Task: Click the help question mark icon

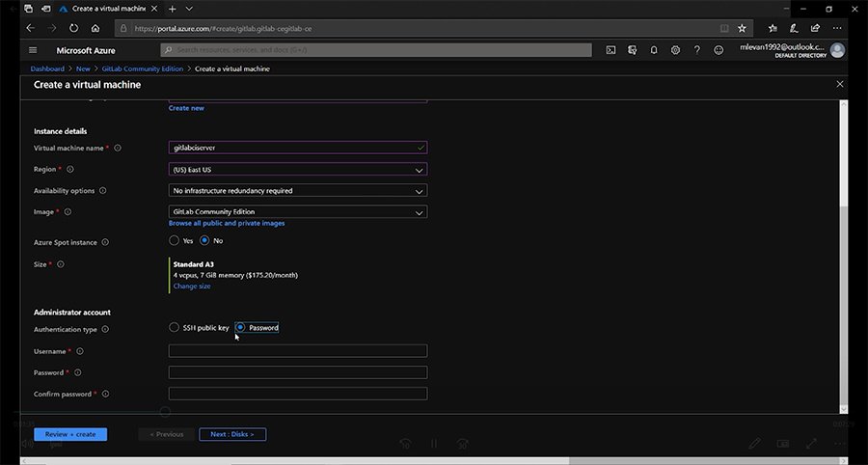Action: point(696,50)
